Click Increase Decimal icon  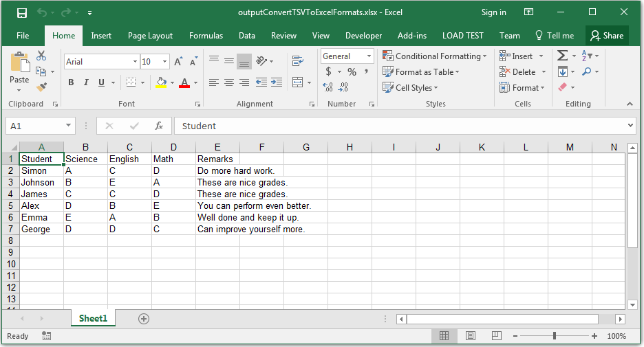point(328,87)
